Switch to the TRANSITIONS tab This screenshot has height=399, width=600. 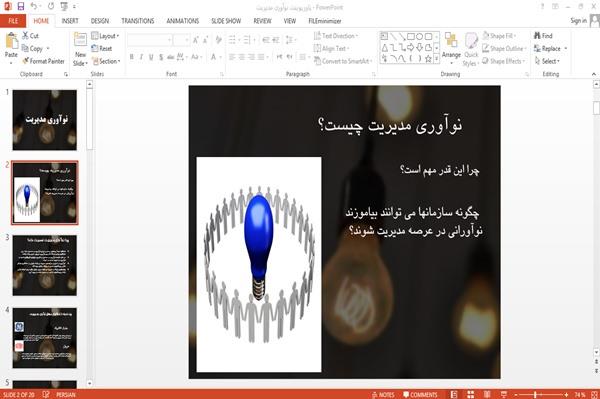pos(138,21)
